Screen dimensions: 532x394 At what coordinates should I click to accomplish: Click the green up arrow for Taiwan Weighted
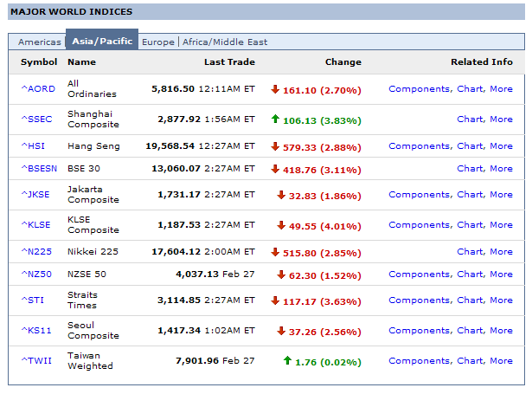tap(287, 360)
